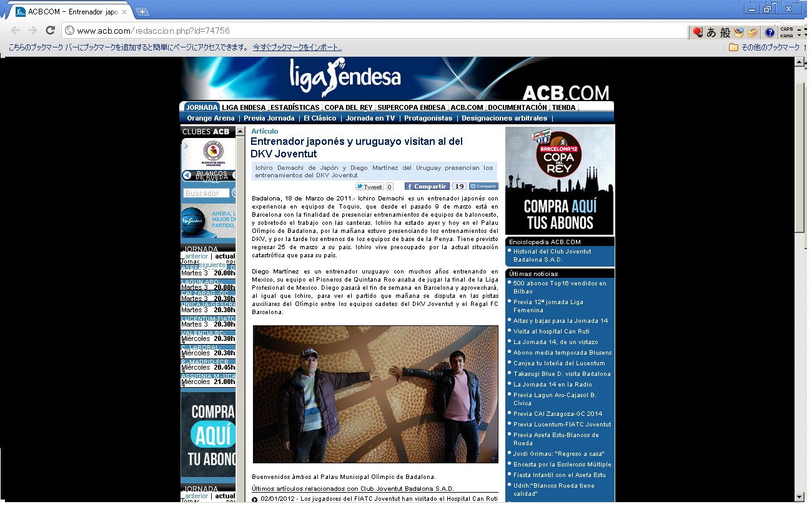Click Jornada en TV submenu link

pyautogui.click(x=370, y=118)
